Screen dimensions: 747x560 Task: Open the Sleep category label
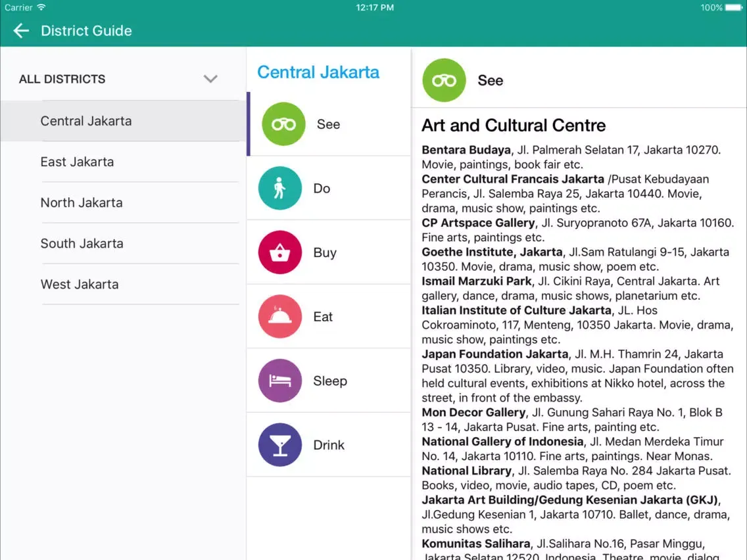pos(330,381)
